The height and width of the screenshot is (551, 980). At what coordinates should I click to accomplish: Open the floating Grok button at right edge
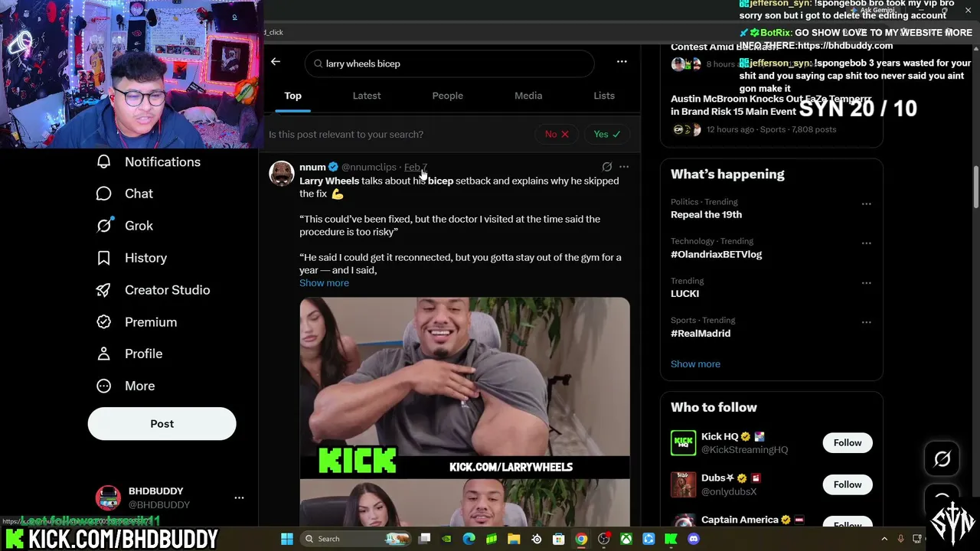tap(942, 458)
